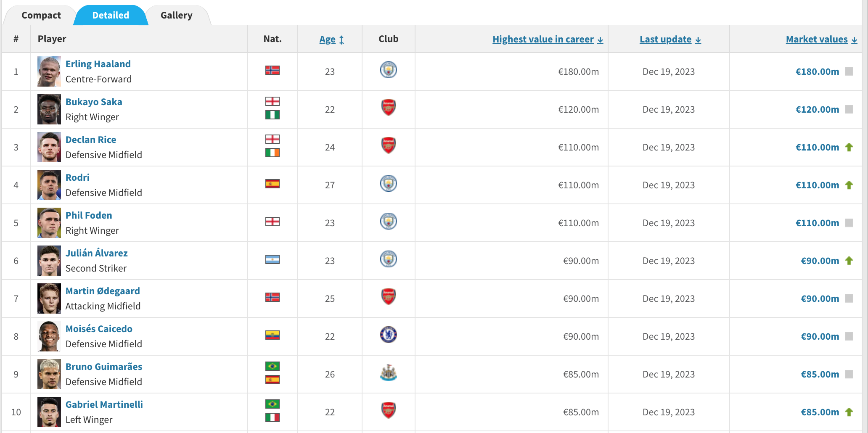Click Phil Foden's €110.00m market value
The image size is (868, 433).
817,223
